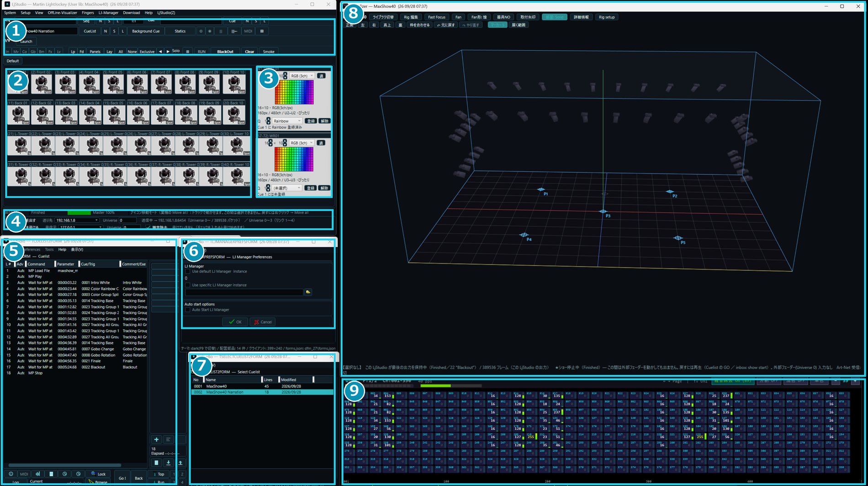Screen dimensions: 868x486
Task: Enable Use default LJ Manager instance checkbox
Action: click(188, 271)
